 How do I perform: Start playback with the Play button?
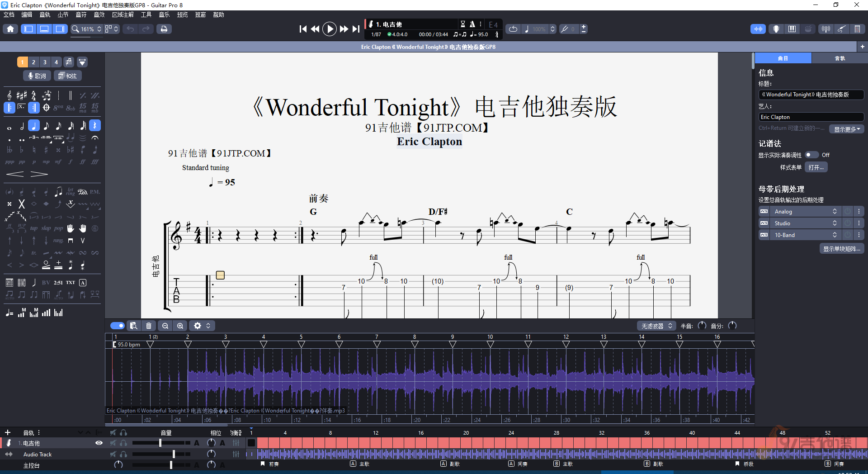coord(330,29)
